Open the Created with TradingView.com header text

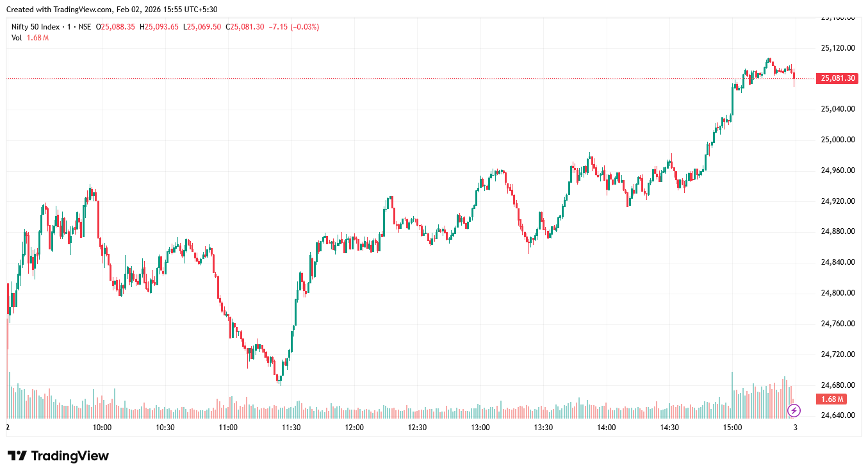60,10
